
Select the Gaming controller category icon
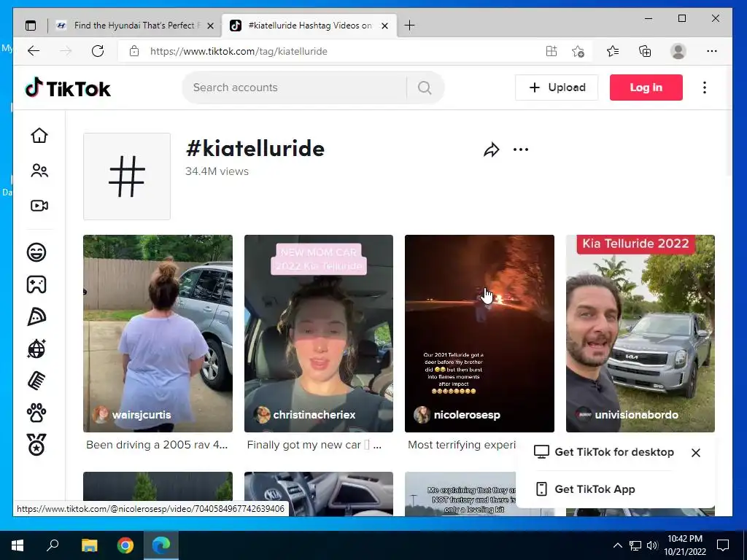pos(36,284)
